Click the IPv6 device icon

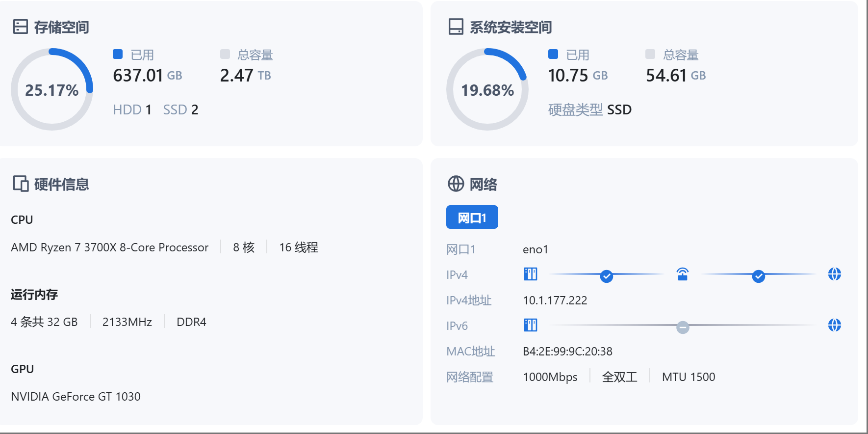(x=531, y=325)
